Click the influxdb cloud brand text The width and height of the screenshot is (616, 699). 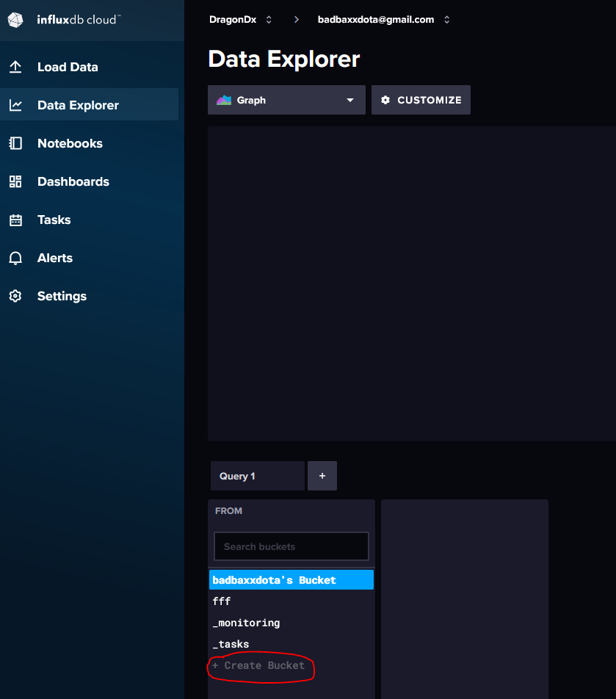pos(79,20)
